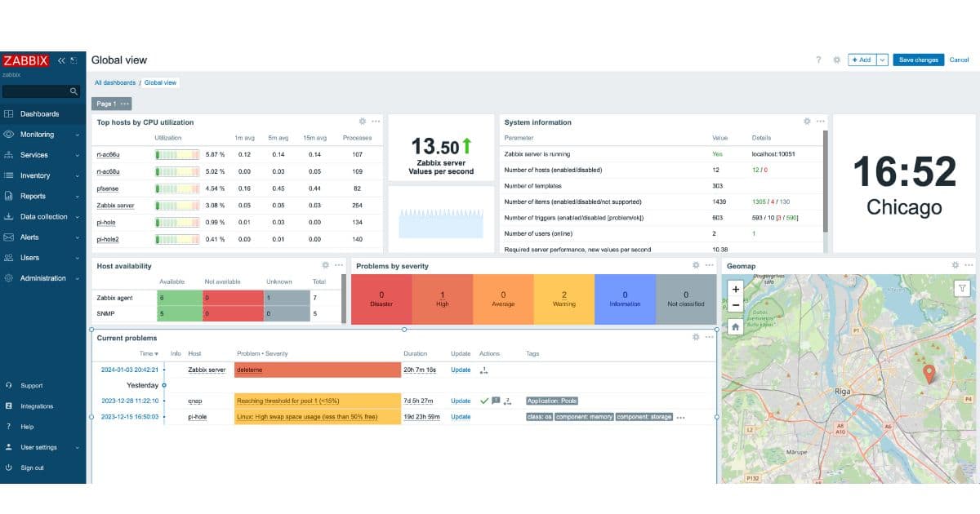This screenshot has height=514, width=980.
Task: Click the hide-sidebar icon beside the chevrons
Action: pos(73,60)
